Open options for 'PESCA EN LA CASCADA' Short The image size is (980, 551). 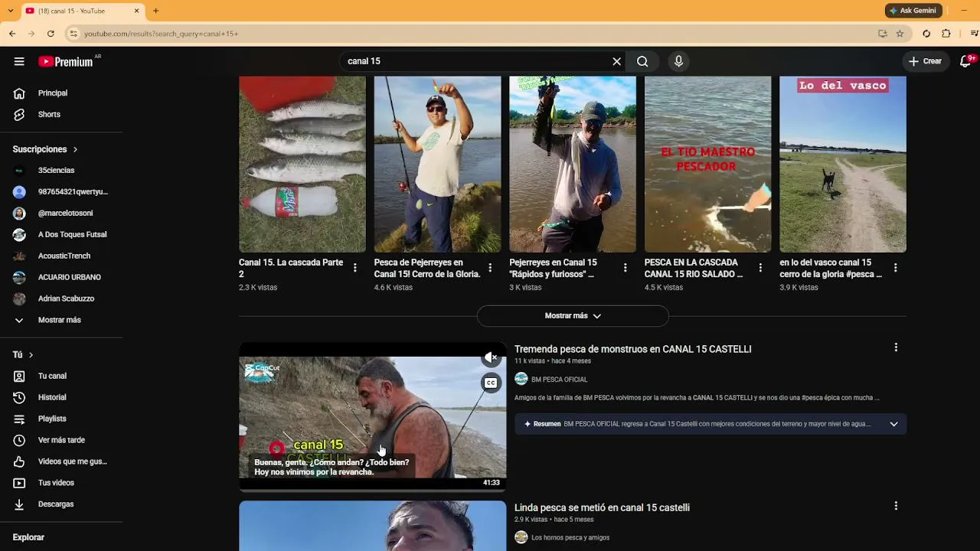(x=760, y=268)
